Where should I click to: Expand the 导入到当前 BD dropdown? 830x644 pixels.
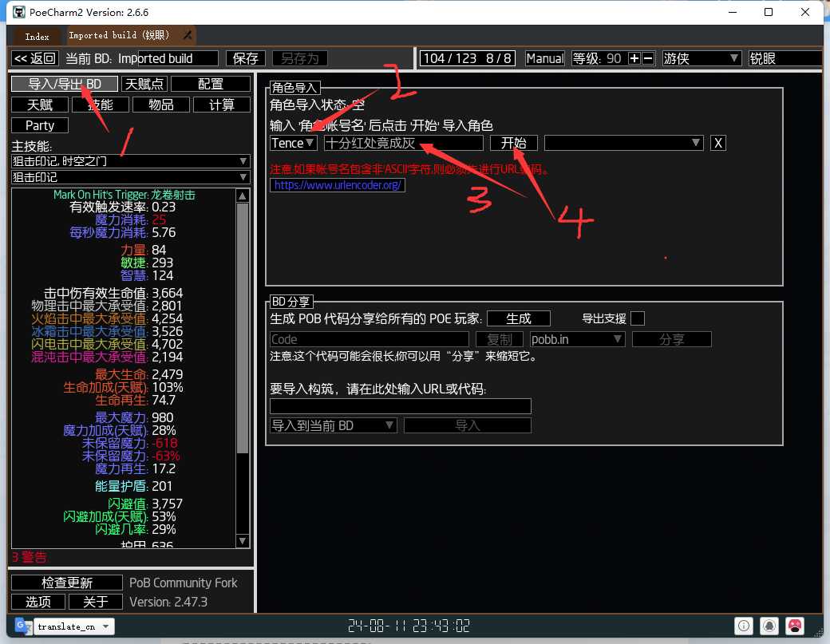click(333, 425)
